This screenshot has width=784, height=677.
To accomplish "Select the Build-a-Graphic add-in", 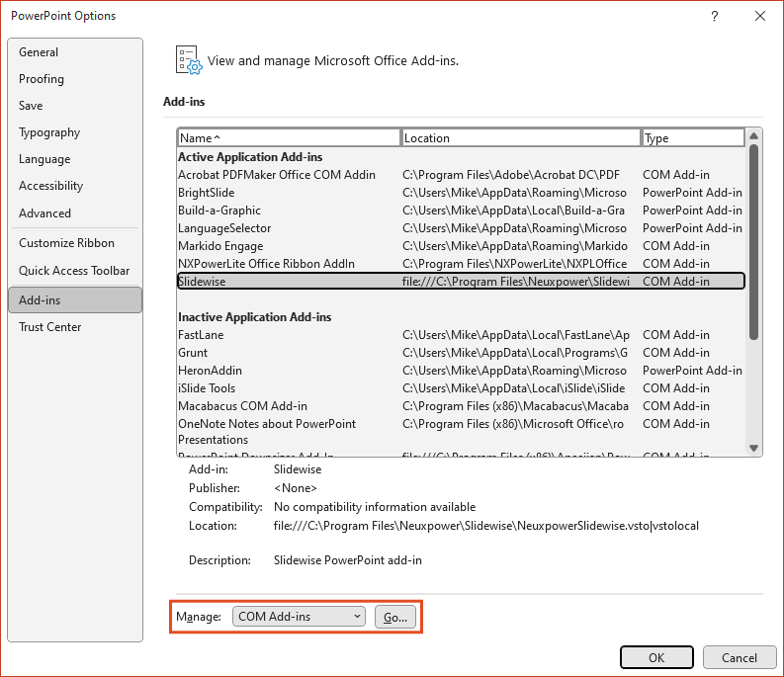I will 461,211.
